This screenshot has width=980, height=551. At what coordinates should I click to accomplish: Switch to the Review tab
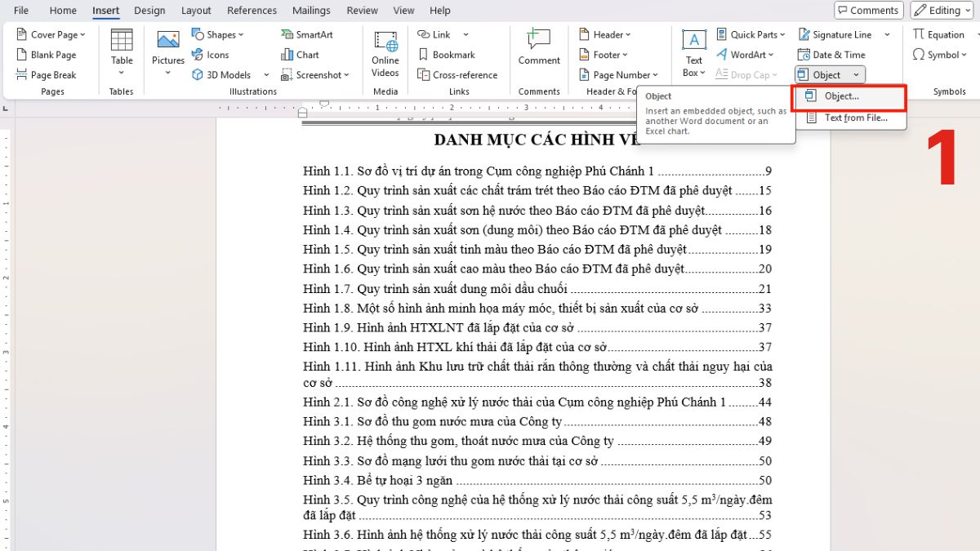pyautogui.click(x=362, y=11)
